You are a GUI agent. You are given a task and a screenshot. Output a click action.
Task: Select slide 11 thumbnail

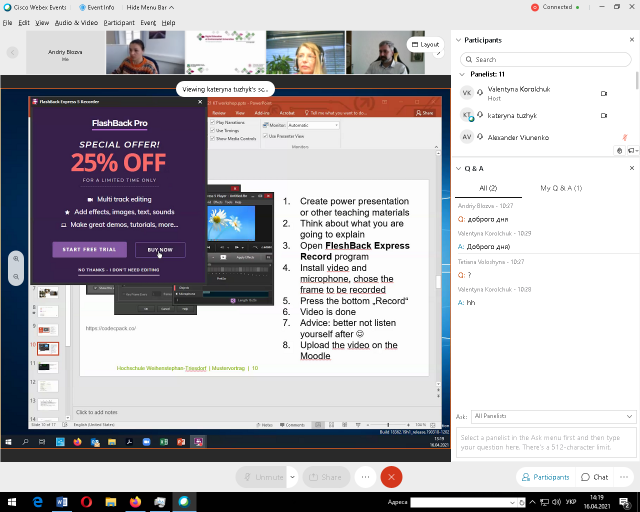(x=48, y=367)
